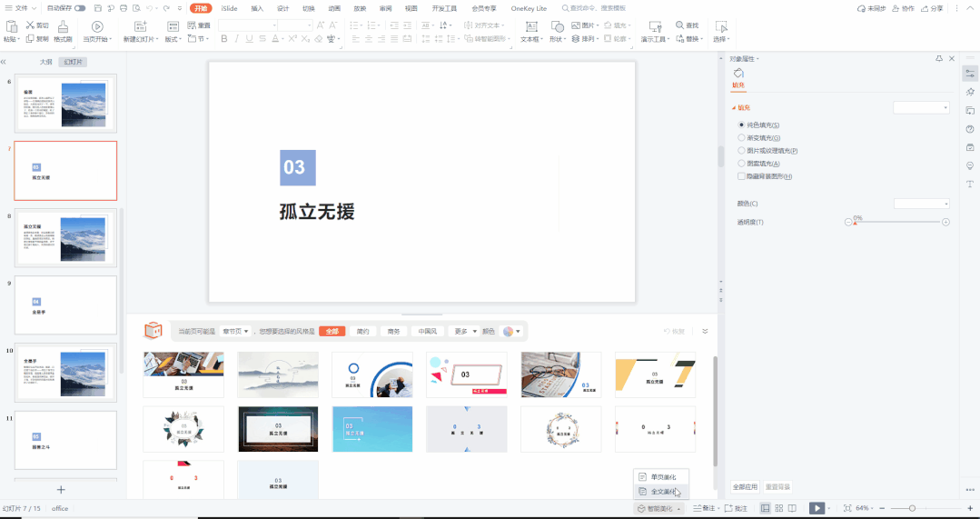Click the fit-to-window icon beside 64%
Screen dimensions: 980x519
[847, 508]
